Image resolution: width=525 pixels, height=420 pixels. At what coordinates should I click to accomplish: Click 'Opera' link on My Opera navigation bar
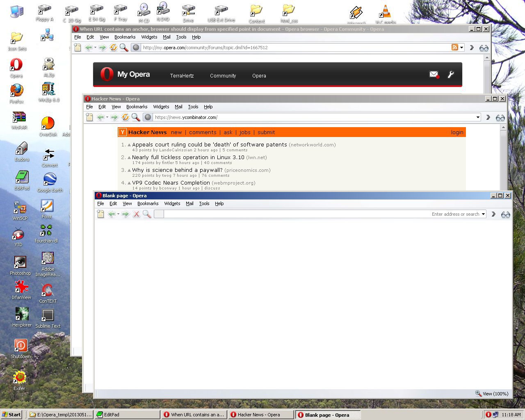[x=259, y=75]
